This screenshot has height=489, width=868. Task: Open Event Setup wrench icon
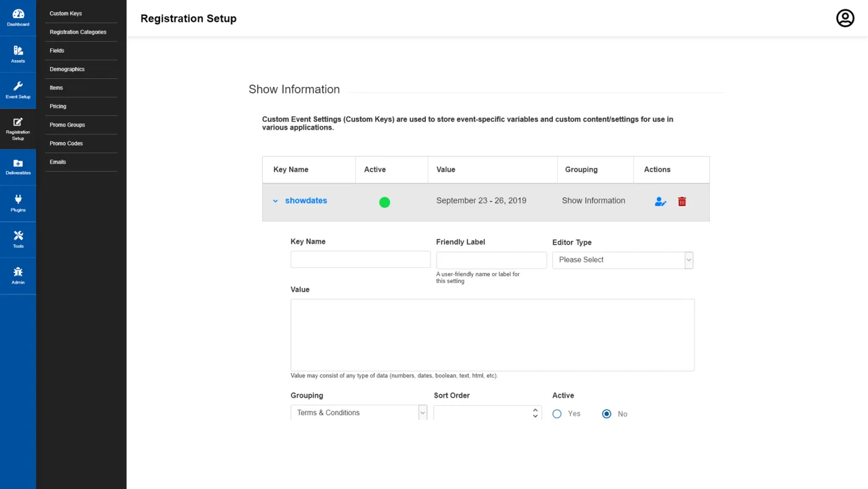click(18, 86)
